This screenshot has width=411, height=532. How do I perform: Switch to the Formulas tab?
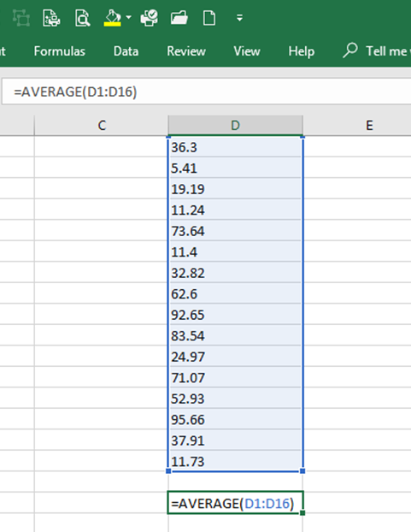59,51
